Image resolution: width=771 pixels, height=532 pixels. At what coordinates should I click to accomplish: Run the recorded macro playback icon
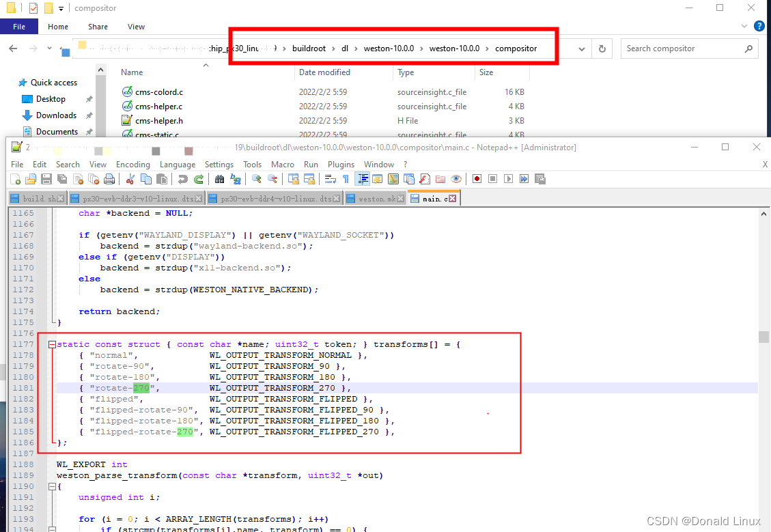pyautogui.click(x=508, y=179)
